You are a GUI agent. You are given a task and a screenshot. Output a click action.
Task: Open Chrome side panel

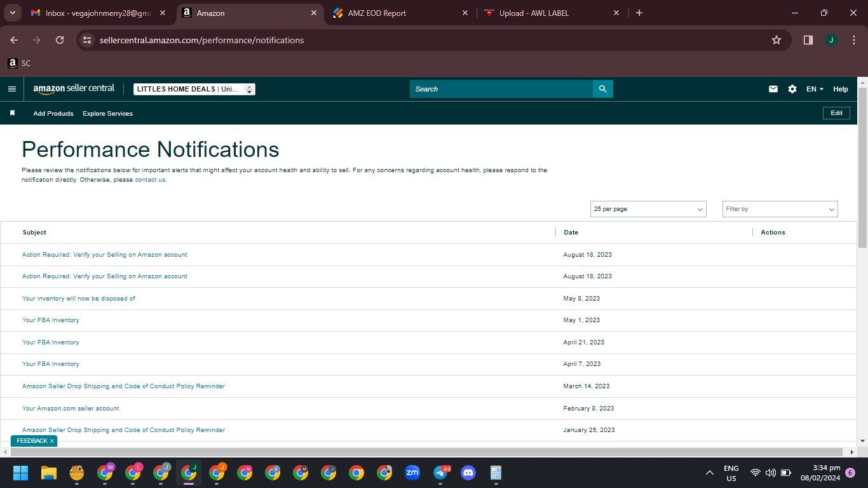808,40
